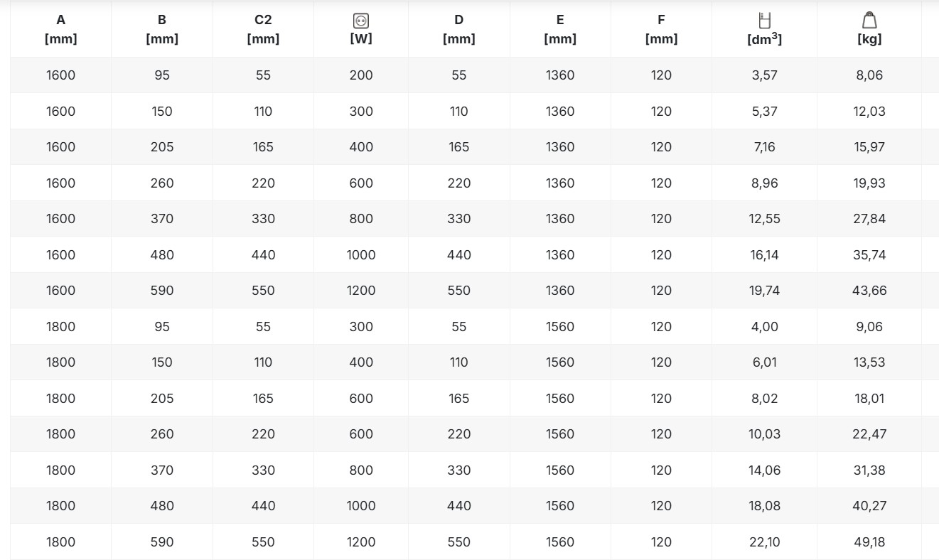Select the F [mm] column header

tap(661, 30)
